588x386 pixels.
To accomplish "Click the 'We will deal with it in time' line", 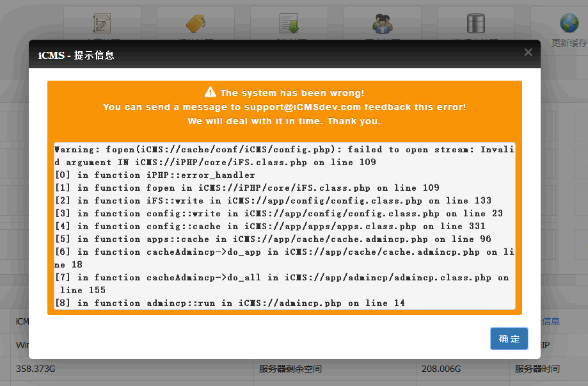I will click(x=284, y=121).
